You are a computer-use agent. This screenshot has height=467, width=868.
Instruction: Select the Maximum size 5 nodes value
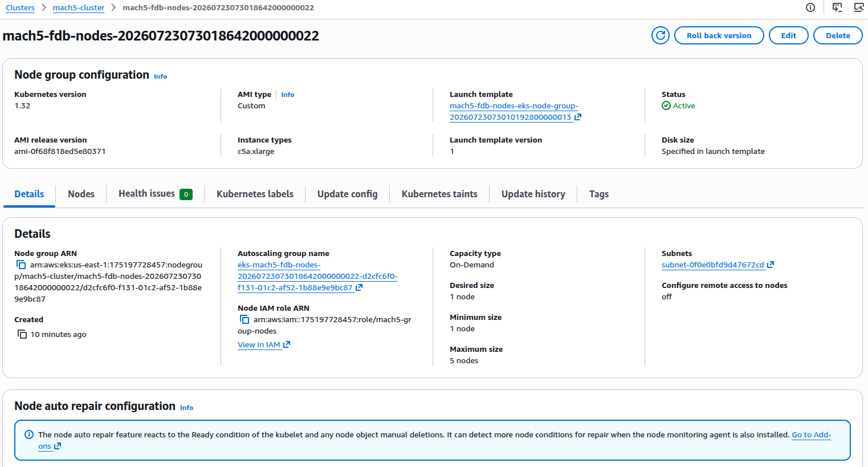pyautogui.click(x=464, y=360)
